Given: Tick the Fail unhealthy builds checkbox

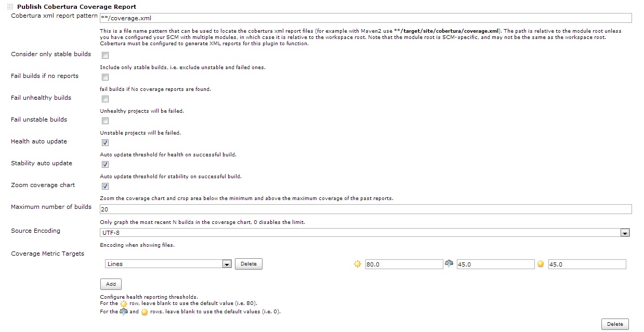Looking at the screenshot, I should point(105,99).
